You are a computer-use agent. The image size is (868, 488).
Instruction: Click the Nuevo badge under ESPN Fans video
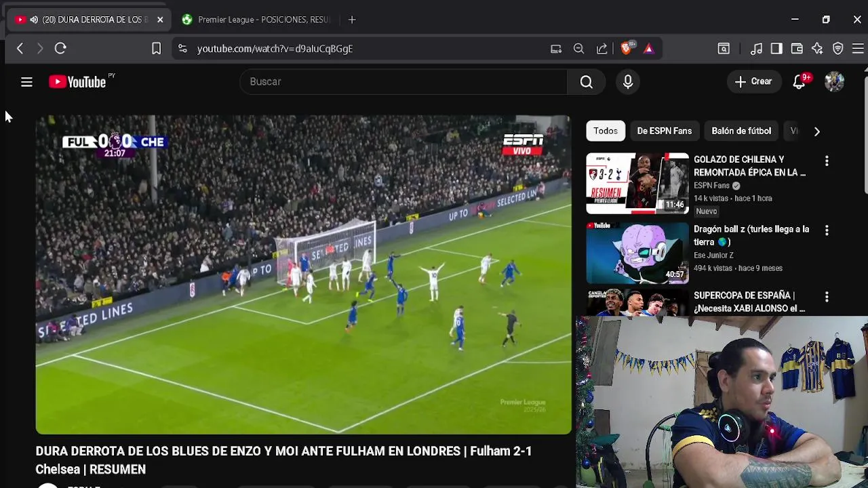coord(706,211)
